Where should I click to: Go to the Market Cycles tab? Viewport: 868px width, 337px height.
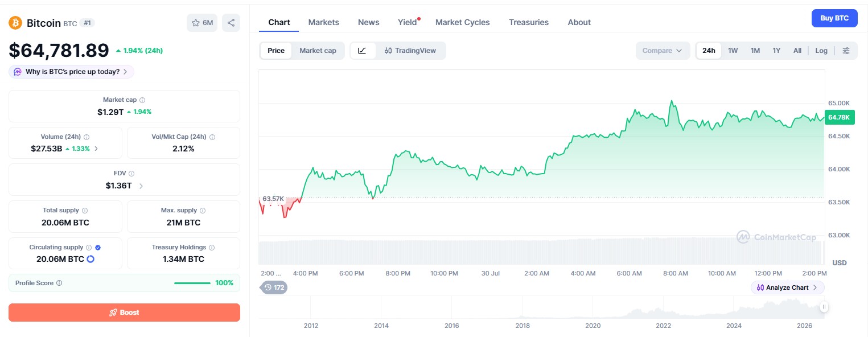pyautogui.click(x=462, y=22)
